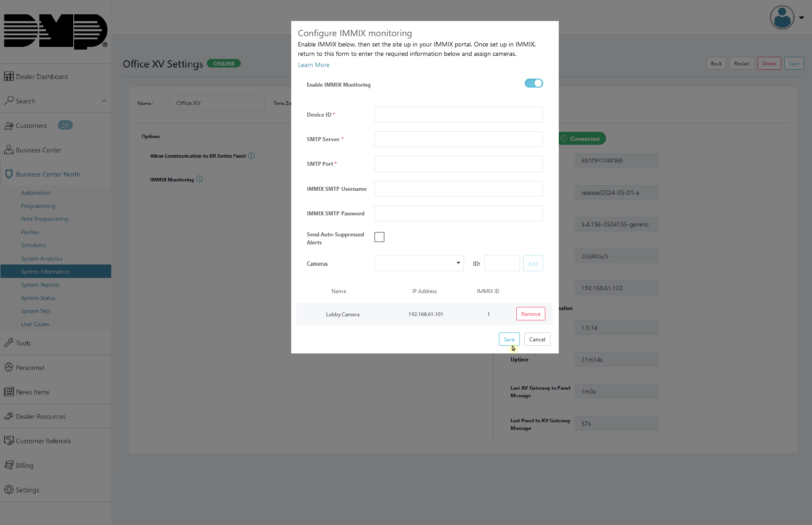Image resolution: width=812 pixels, height=525 pixels.
Task: Click the Dealer Resources icon
Action: pyautogui.click(x=8, y=416)
